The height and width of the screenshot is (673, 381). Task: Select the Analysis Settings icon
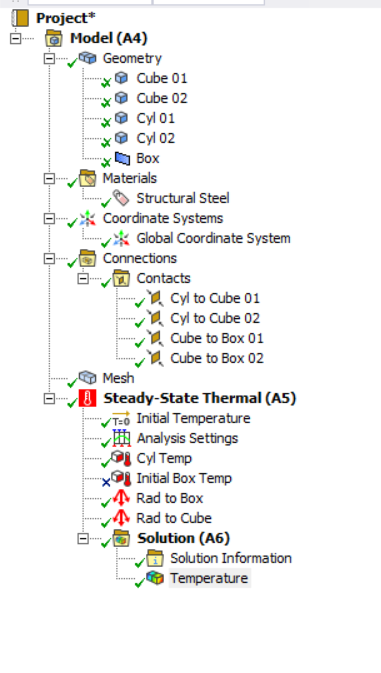click(x=121, y=438)
